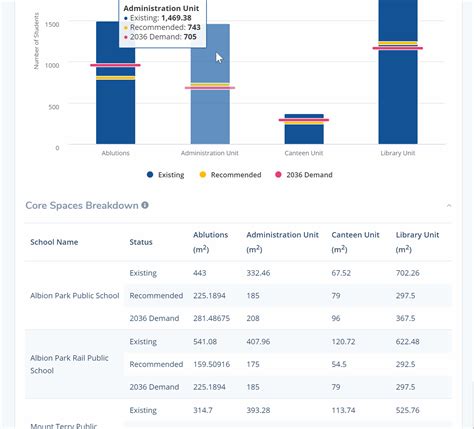The width and height of the screenshot is (474, 429).
Task: Click the Albion Park Public School row name
Action: click(x=75, y=296)
